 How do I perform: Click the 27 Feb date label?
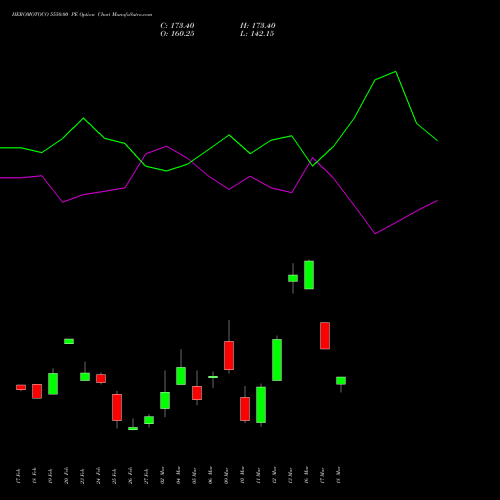[x=146, y=476]
